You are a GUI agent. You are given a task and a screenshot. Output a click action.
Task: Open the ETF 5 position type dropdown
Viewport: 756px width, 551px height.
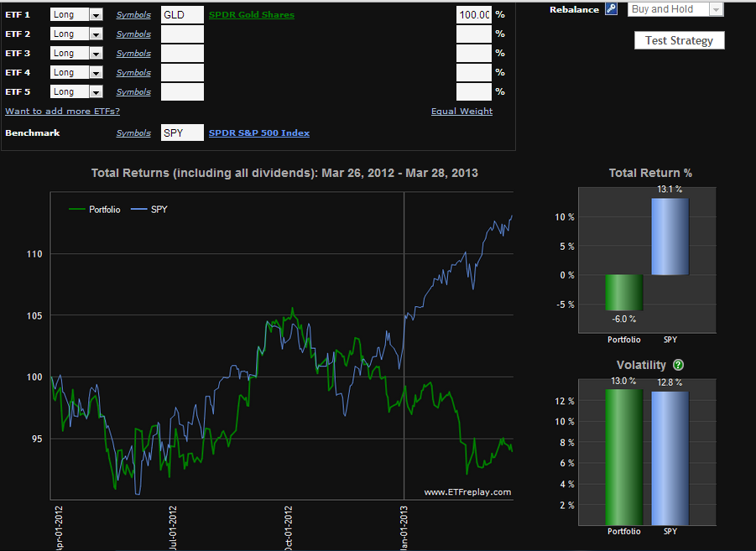76,92
